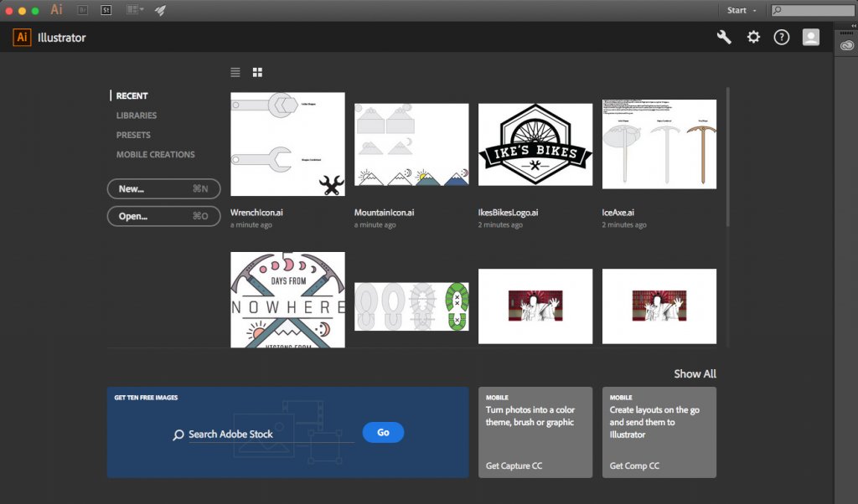Open the Creative Cloud panel icon
Viewport: 858px width, 504px height.
pyautogui.click(x=845, y=44)
